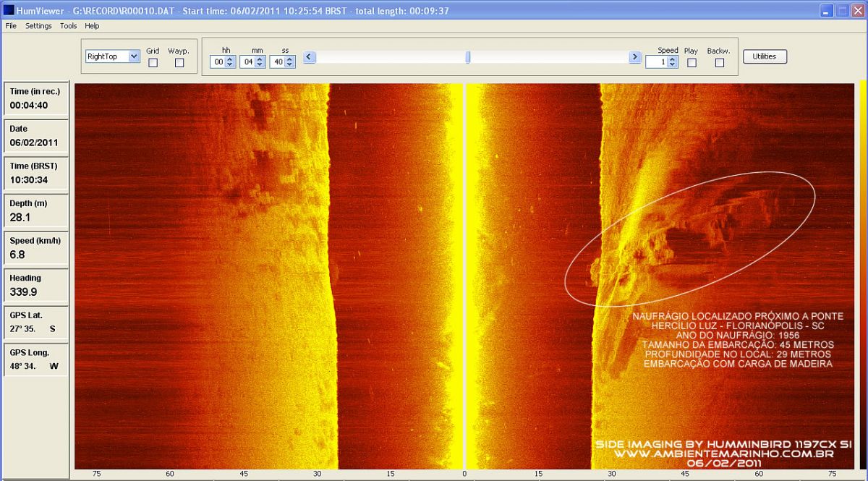The image size is (868, 481).
Task: Click the mm minutes spinner arrows
Action: tap(260, 62)
